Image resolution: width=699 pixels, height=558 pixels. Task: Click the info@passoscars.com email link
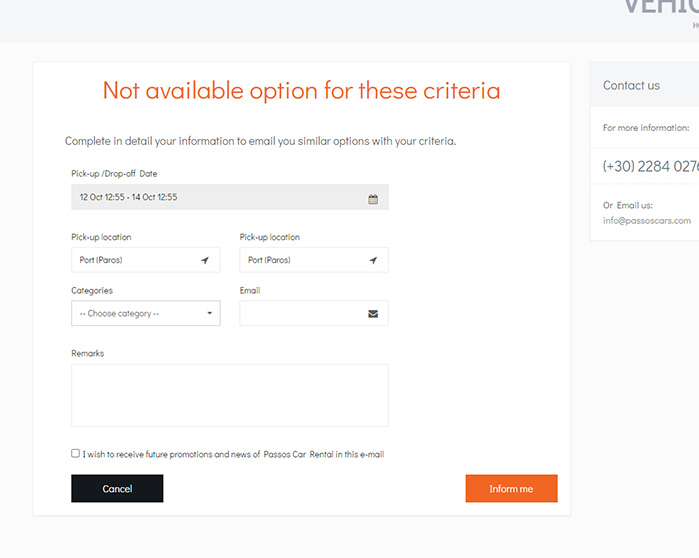point(647,220)
